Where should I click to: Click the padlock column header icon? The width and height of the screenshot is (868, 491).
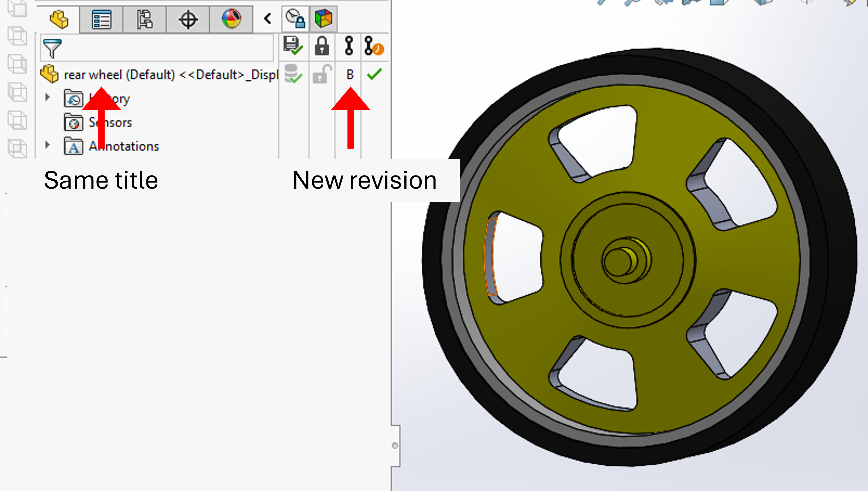pos(322,46)
